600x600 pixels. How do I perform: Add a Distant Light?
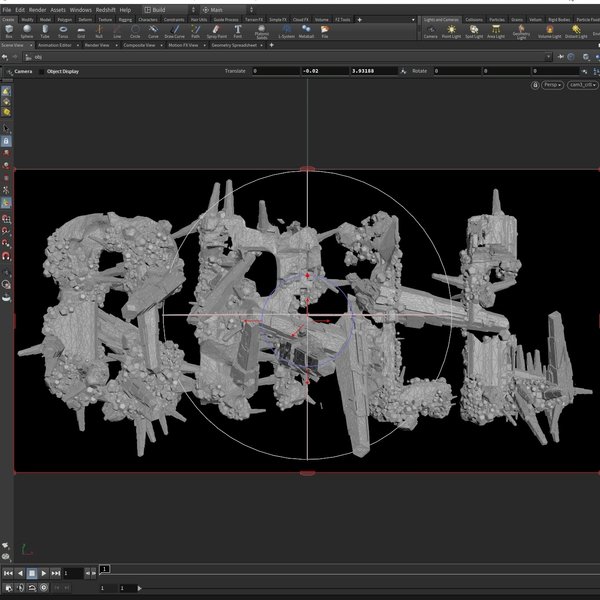tap(576, 31)
